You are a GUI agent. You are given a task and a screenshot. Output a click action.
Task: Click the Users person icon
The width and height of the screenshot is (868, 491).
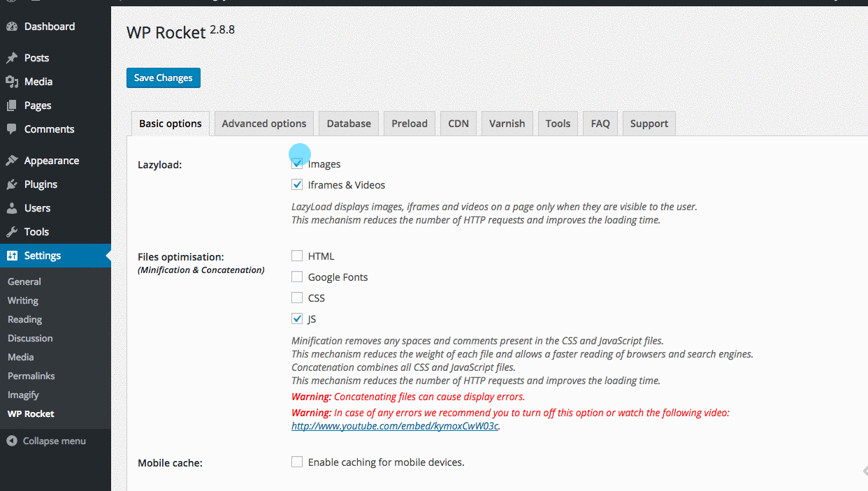pyautogui.click(x=12, y=208)
